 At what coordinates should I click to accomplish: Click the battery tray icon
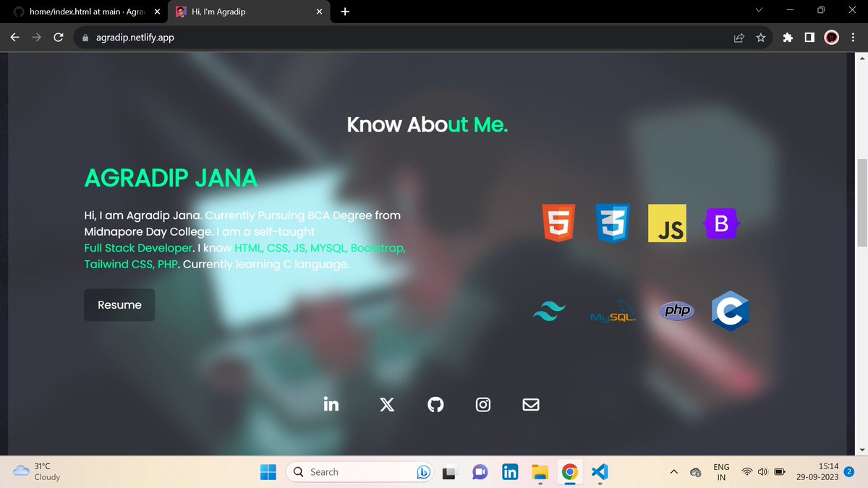click(780, 472)
